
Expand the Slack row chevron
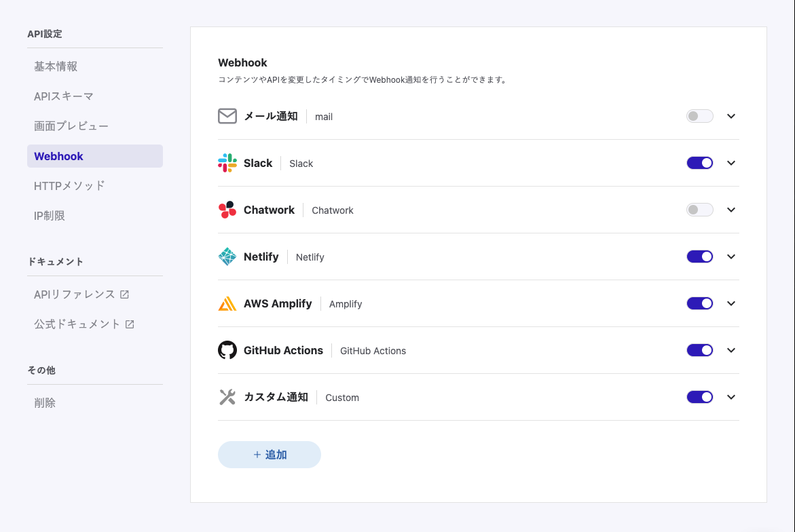tap(731, 163)
